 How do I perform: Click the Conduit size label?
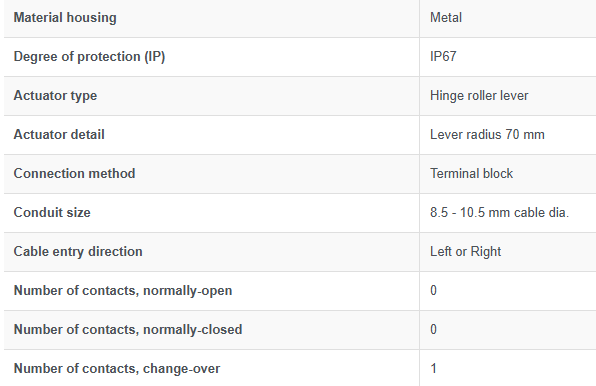point(52,212)
